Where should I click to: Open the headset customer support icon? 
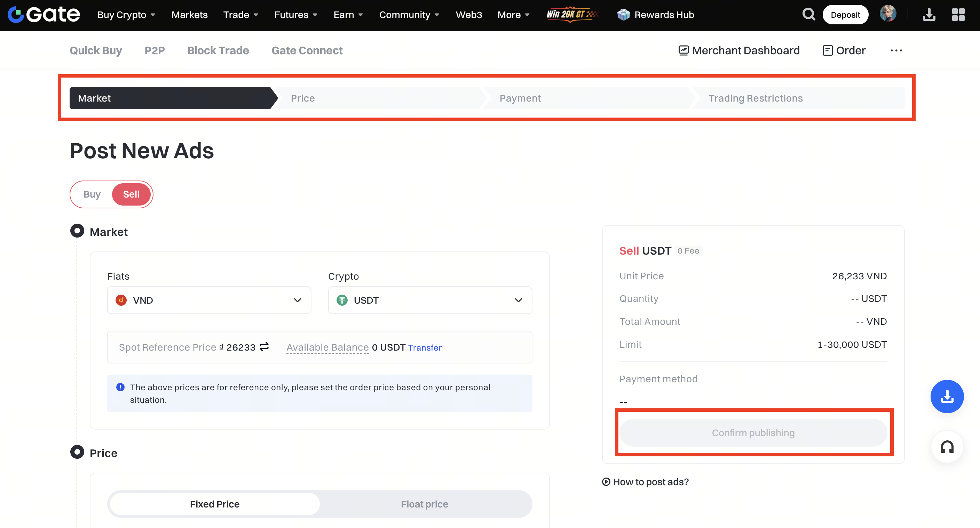947,447
